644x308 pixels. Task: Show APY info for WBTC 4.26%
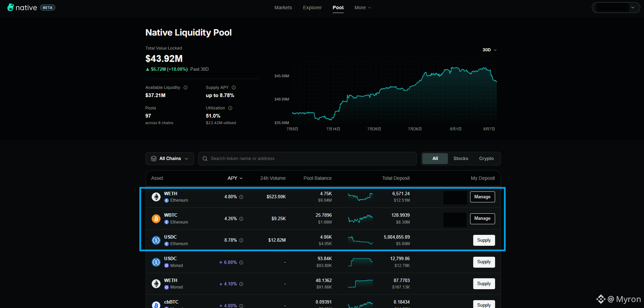point(241,219)
